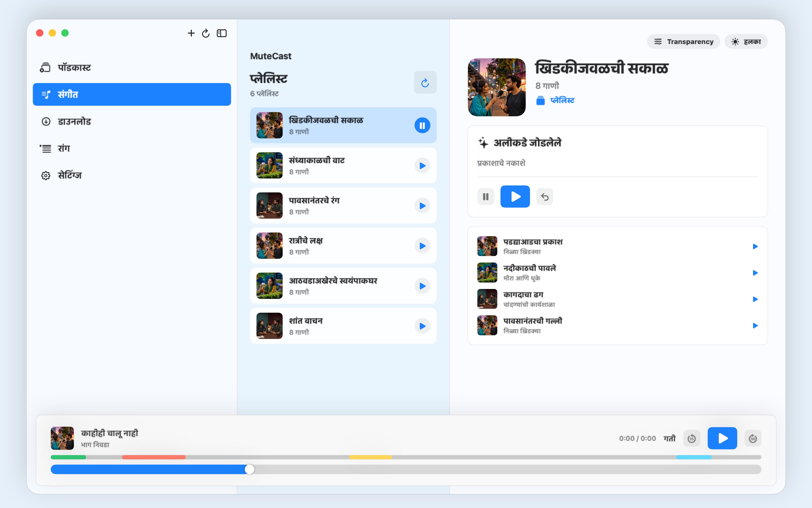
Task: Click the red segment on chapter bar
Action: click(x=154, y=457)
